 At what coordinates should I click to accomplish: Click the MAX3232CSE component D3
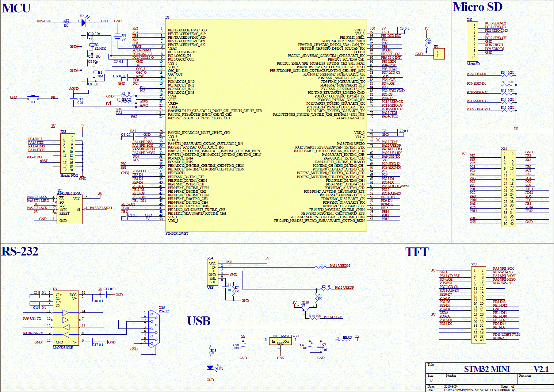point(66,318)
